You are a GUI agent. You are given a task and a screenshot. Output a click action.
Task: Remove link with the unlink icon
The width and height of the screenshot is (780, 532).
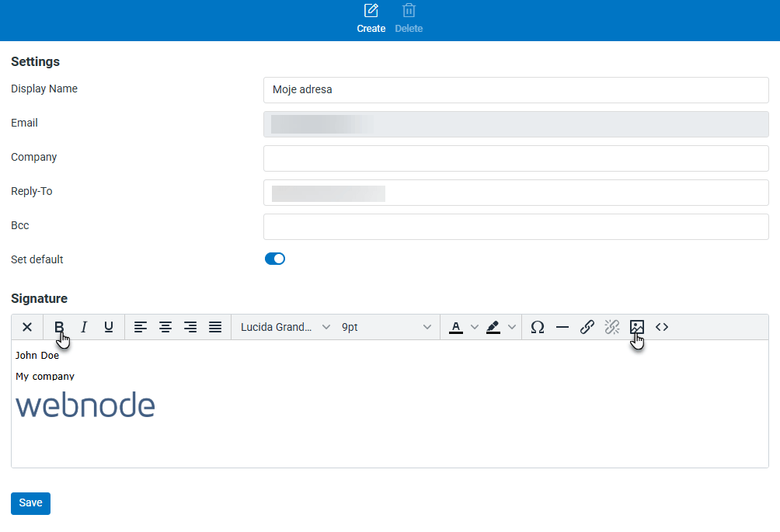(x=612, y=327)
